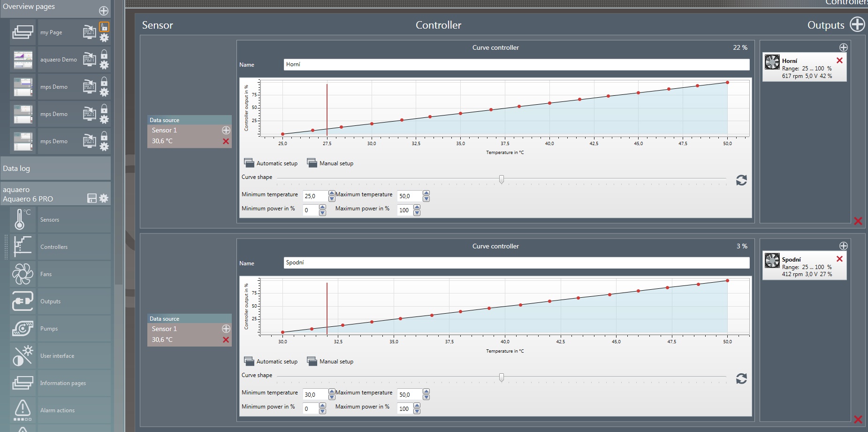Select the Horní fan output icon
The height and width of the screenshot is (432, 868).
pyautogui.click(x=772, y=62)
